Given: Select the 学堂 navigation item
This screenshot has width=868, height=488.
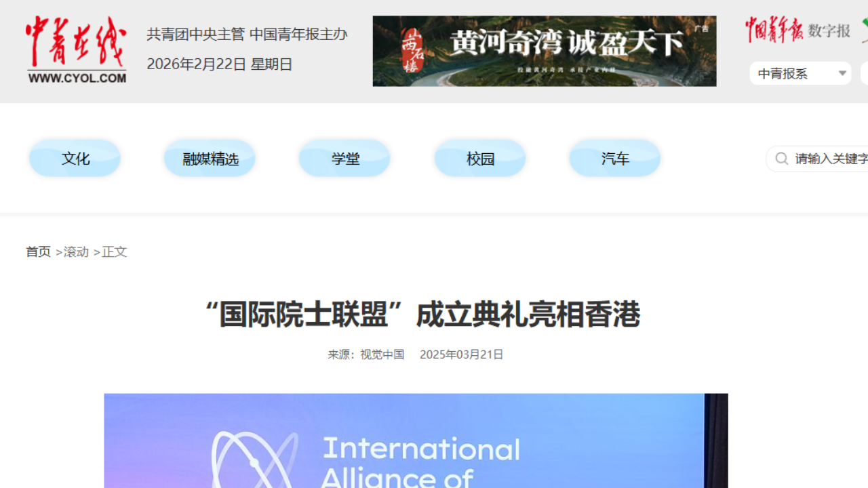Looking at the screenshot, I should pyautogui.click(x=345, y=159).
